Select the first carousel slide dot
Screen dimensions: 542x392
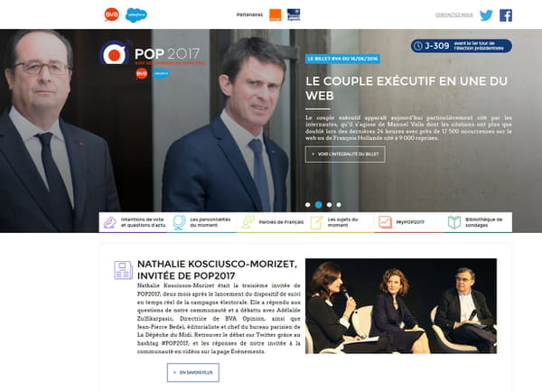(x=308, y=205)
